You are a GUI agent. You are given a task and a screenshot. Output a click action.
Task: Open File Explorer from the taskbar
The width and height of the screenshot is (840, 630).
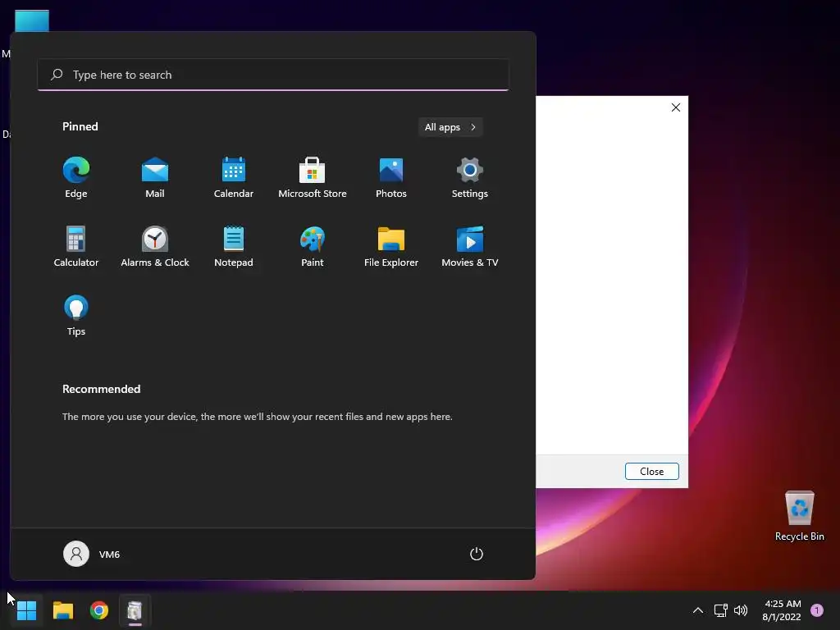tap(62, 610)
